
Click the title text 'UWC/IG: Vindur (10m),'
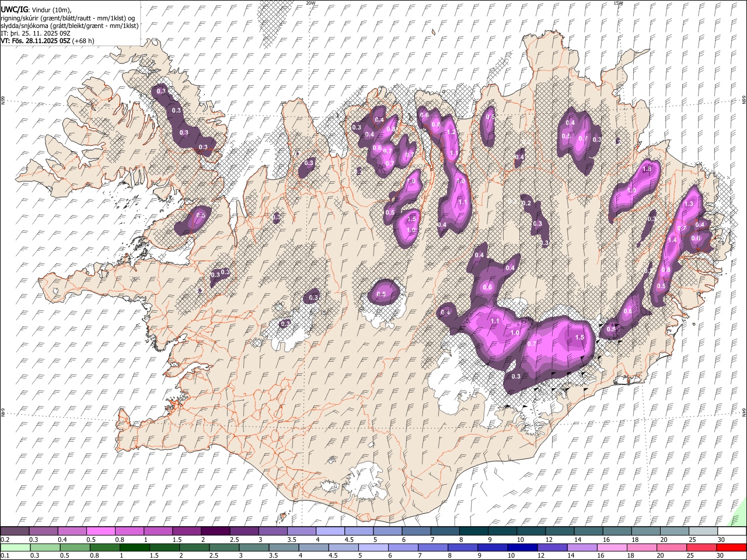coord(36,10)
